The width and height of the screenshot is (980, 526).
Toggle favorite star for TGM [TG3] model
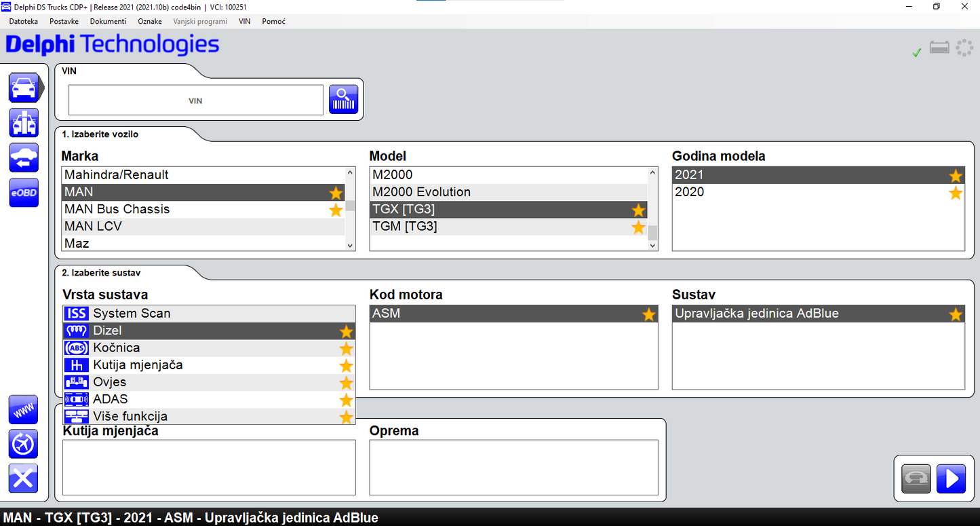point(638,227)
